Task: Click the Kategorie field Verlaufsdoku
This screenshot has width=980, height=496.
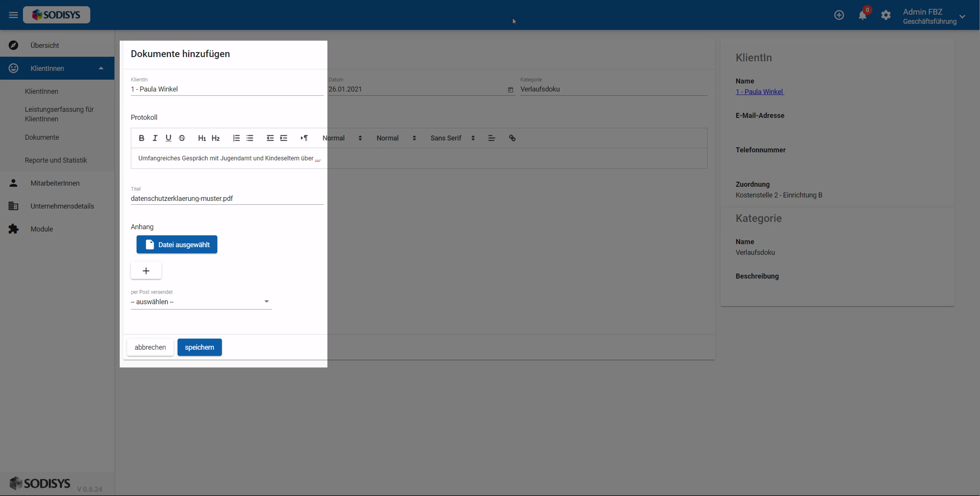Action: [613, 89]
